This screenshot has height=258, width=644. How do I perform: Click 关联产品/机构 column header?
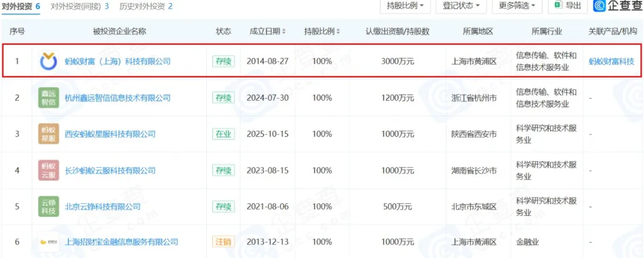614,32
